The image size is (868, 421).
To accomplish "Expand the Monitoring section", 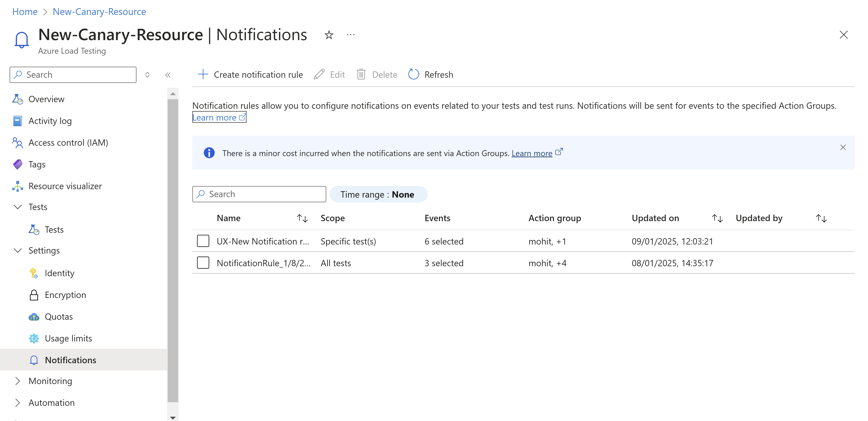I will pos(17,381).
